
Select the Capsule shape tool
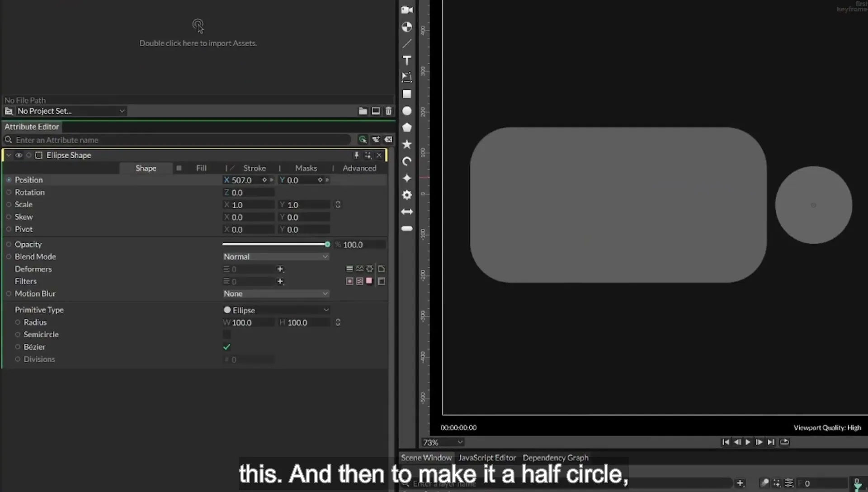[x=407, y=228]
